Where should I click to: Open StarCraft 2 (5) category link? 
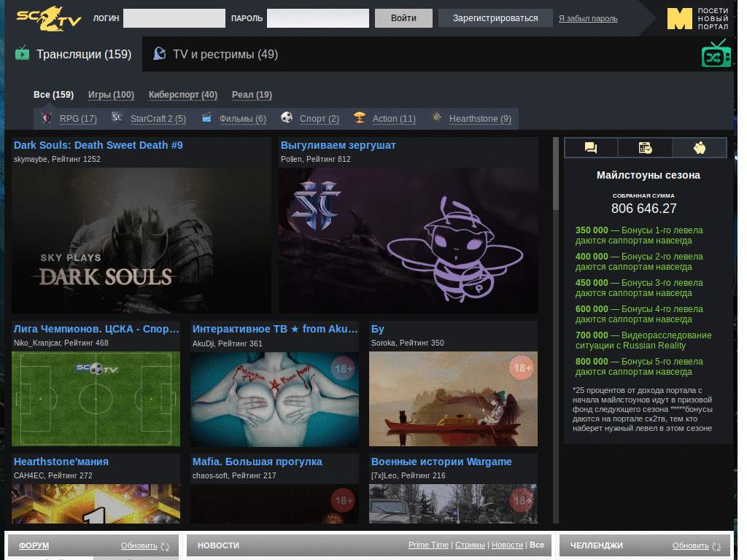click(158, 119)
